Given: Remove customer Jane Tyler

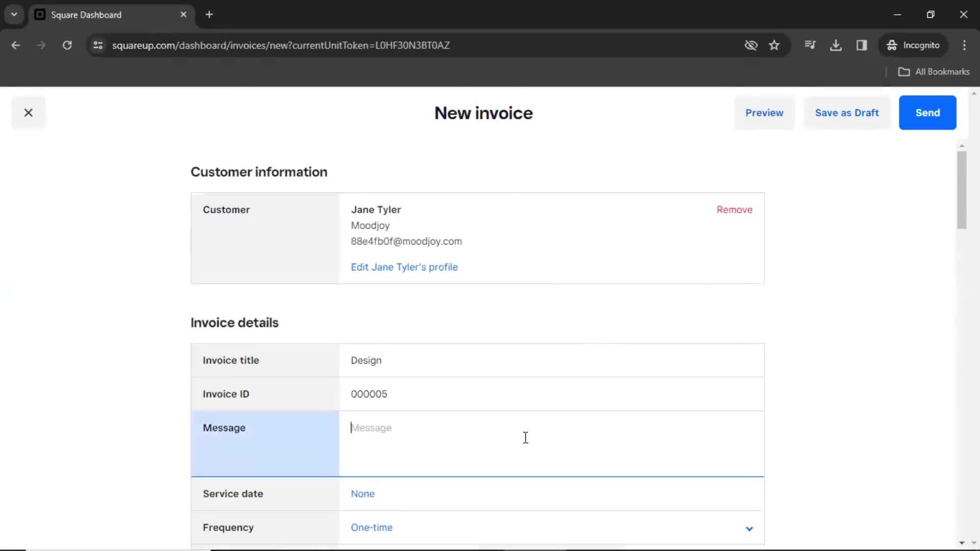Looking at the screenshot, I should (x=734, y=210).
